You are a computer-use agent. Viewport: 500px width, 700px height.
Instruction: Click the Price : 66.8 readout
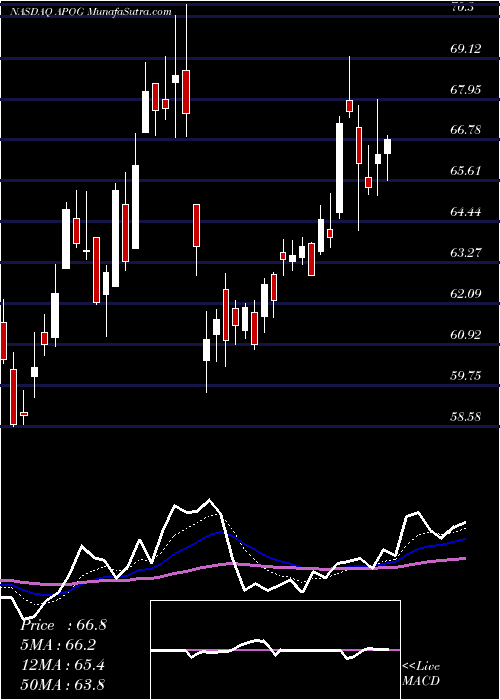pyautogui.click(x=63, y=625)
